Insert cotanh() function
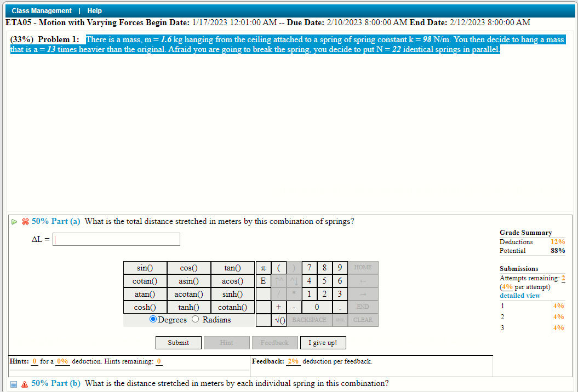The image size is (578, 392). point(233,307)
